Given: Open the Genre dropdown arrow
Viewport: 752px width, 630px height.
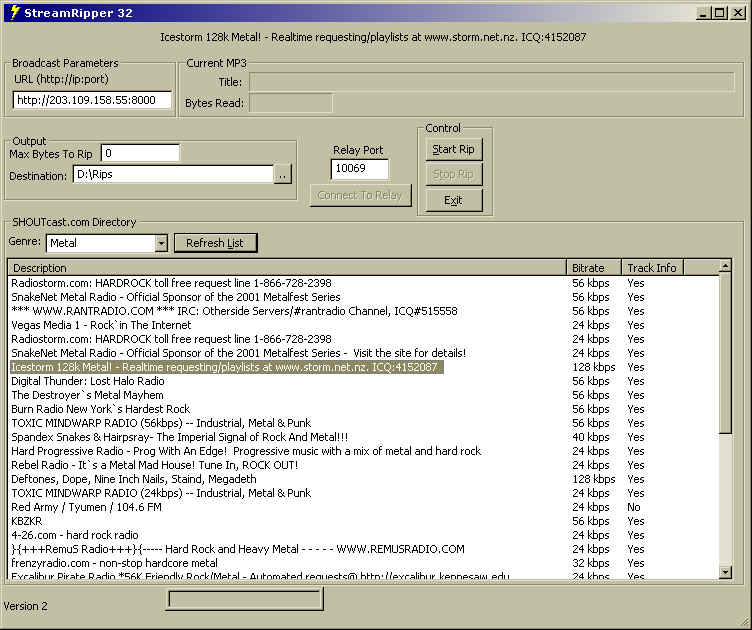Looking at the screenshot, I should (x=162, y=243).
